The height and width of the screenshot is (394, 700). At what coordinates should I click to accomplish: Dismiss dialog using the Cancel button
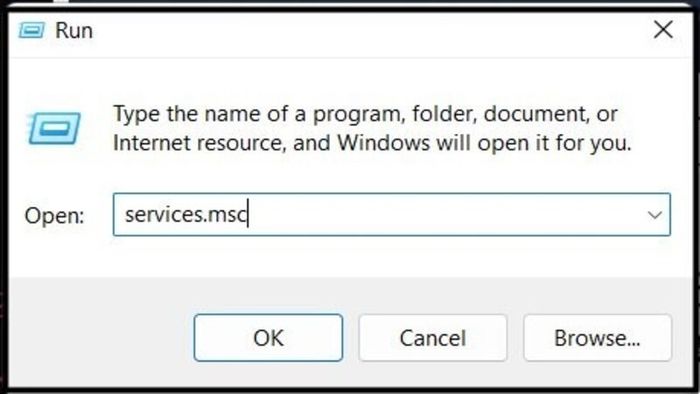tap(433, 338)
